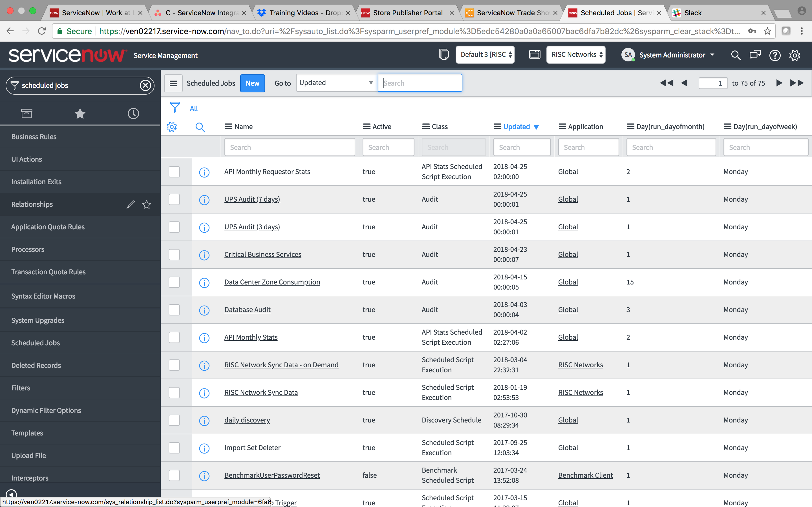Click the New button
The width and height of the screenshot is (812, 507).
click(x=252, y=83)
